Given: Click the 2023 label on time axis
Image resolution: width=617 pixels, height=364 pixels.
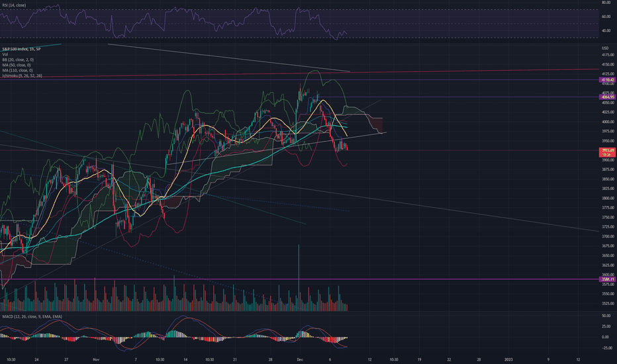Looking at the screenshot, I should 508,359.
